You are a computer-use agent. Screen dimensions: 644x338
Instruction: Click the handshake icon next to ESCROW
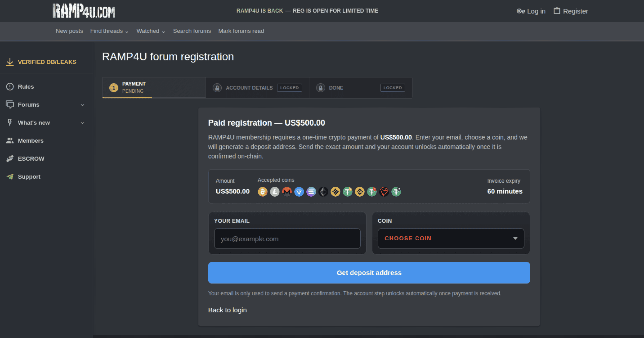click(10, 159)
